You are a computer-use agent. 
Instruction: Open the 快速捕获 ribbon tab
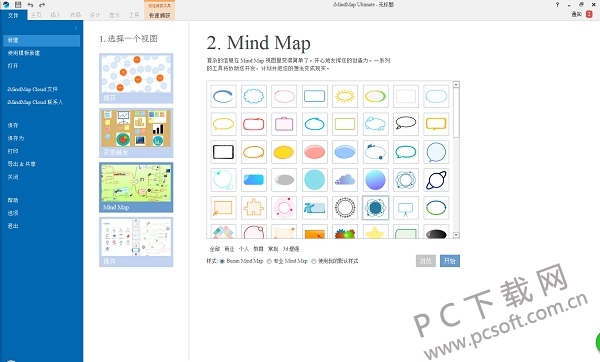tap(160, 15)
